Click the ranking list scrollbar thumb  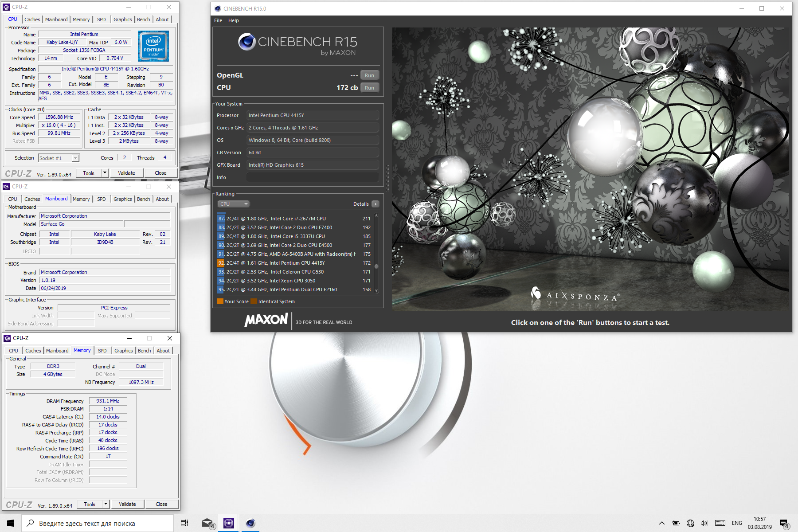pyautogui.click(x=376, y=266)
